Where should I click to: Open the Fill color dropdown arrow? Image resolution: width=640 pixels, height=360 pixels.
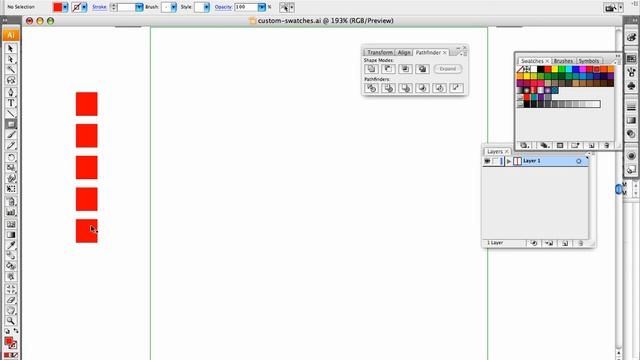click(65, 7)
